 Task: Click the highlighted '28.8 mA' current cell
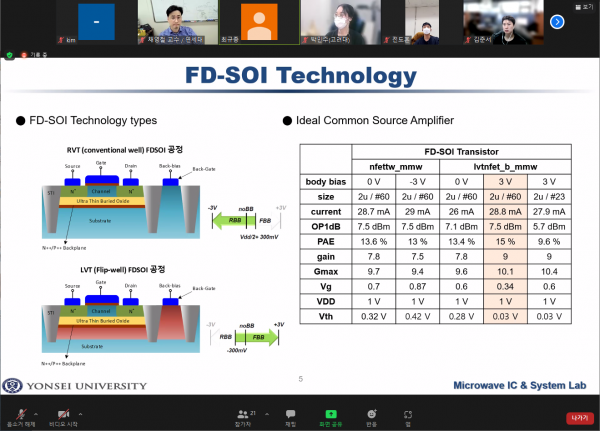505,212
